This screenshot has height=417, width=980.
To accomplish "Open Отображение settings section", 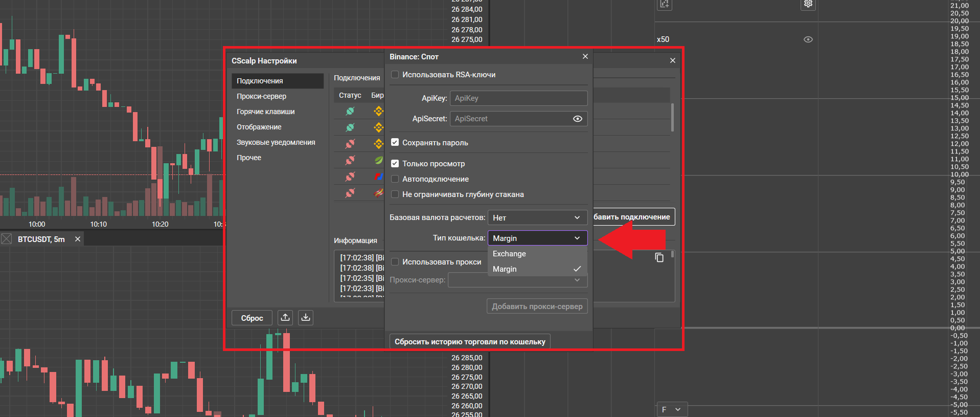I will click(x=278, y=127).
